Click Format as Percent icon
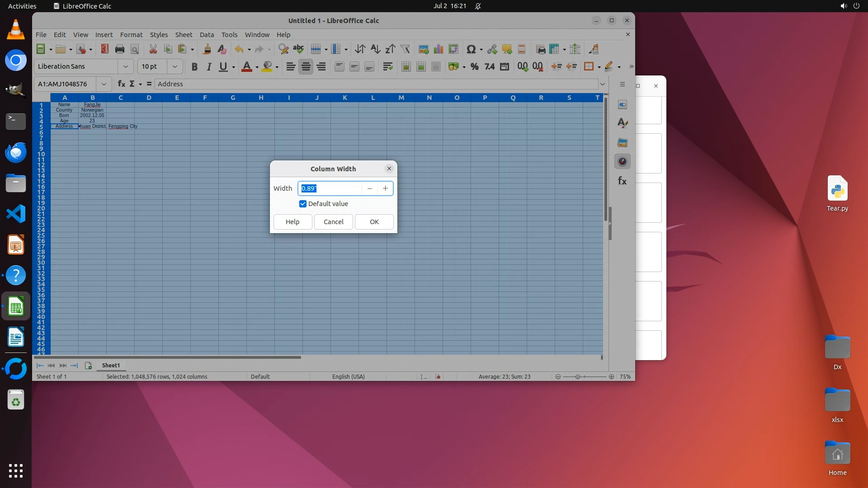 pyautogui.click(x=474, y=66)
